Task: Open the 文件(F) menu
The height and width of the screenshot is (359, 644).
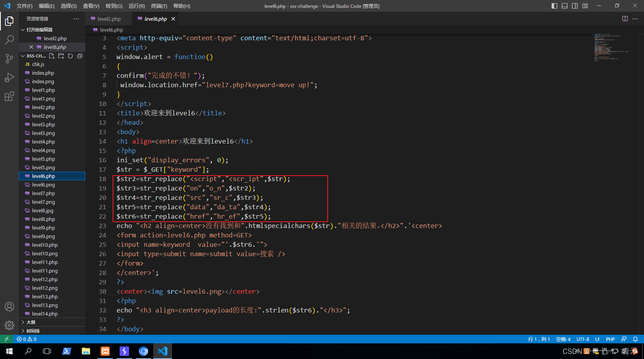Action: (x=25, y=6)
